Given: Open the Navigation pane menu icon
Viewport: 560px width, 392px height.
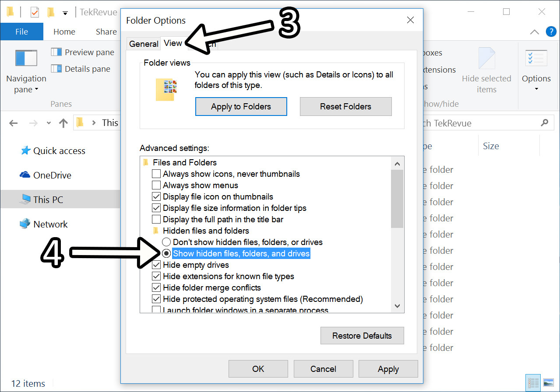Looking at the screenshot, I should [x=26, y=58].
